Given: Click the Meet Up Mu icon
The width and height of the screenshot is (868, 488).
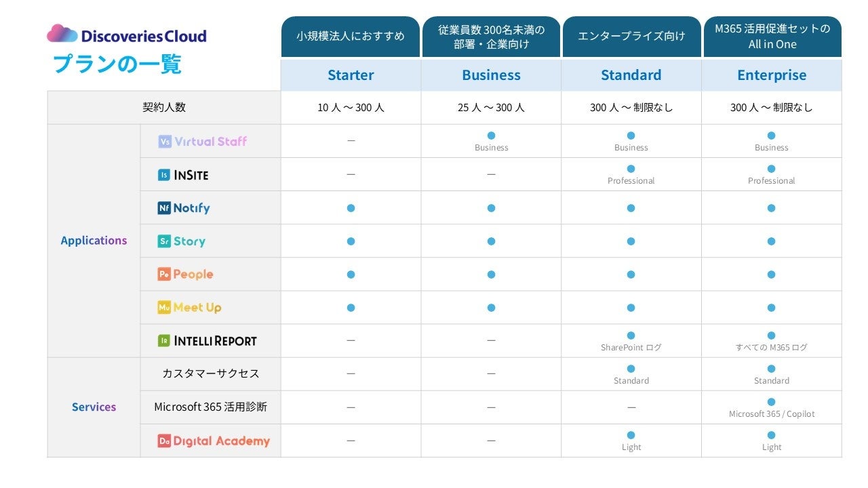Looking at the screenshot, I should (x=164, y=308).
